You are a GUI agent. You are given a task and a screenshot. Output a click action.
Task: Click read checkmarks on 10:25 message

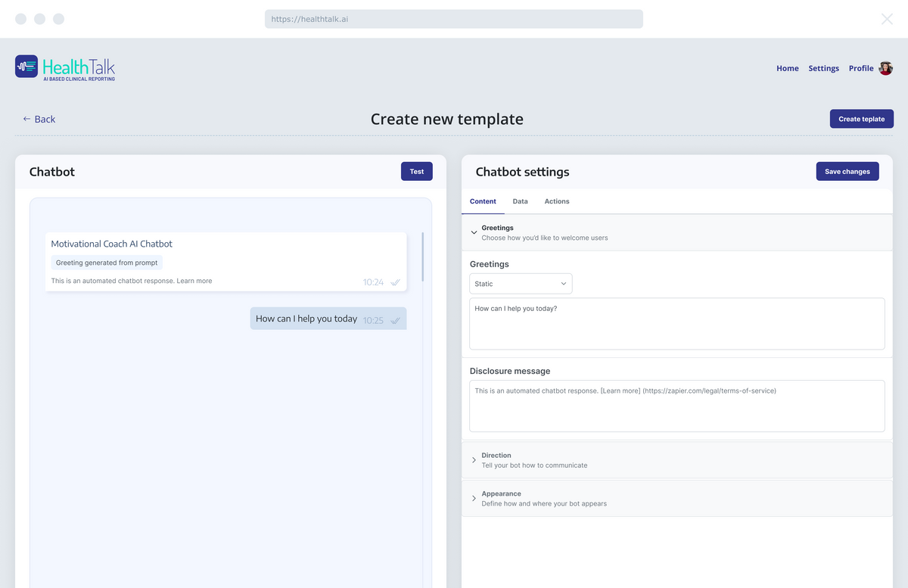[395, 320]
